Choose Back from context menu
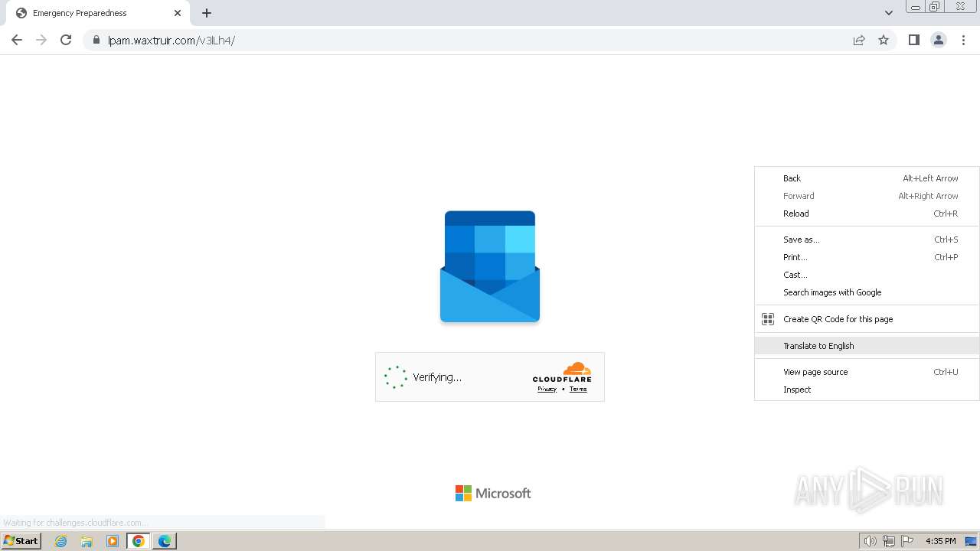 coord(867,178)
